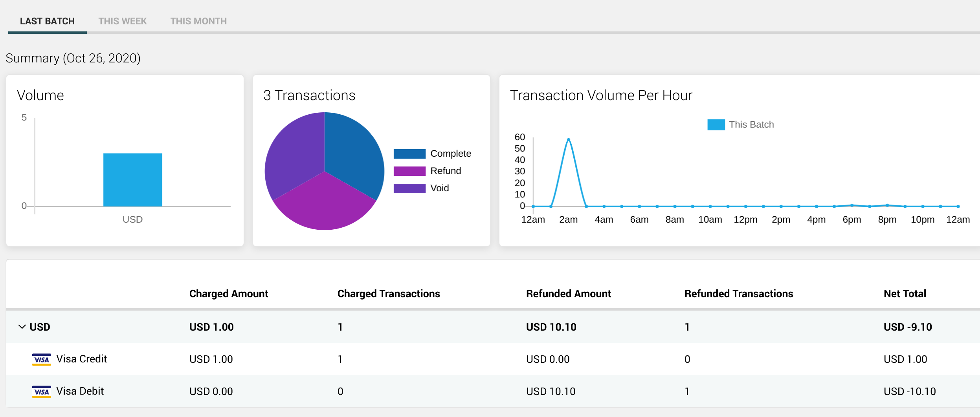The width and height of the screenshot is (980, 417).
Task: Click the Visa Credit card icon
Action: coord(42,359)
